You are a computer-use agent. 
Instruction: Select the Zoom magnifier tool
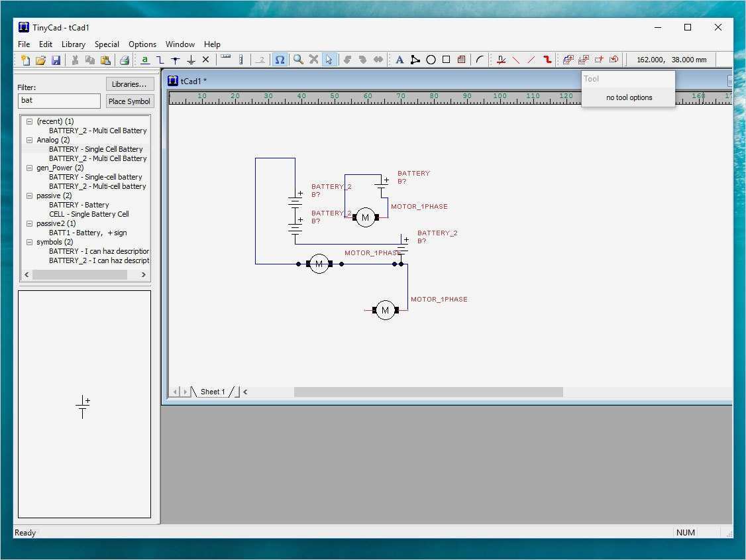[x=298, y=60]
